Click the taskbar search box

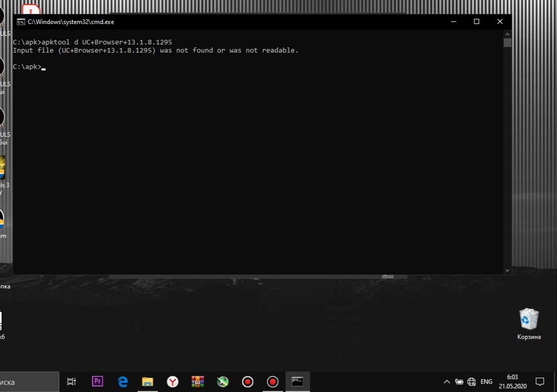coord(30,382)
